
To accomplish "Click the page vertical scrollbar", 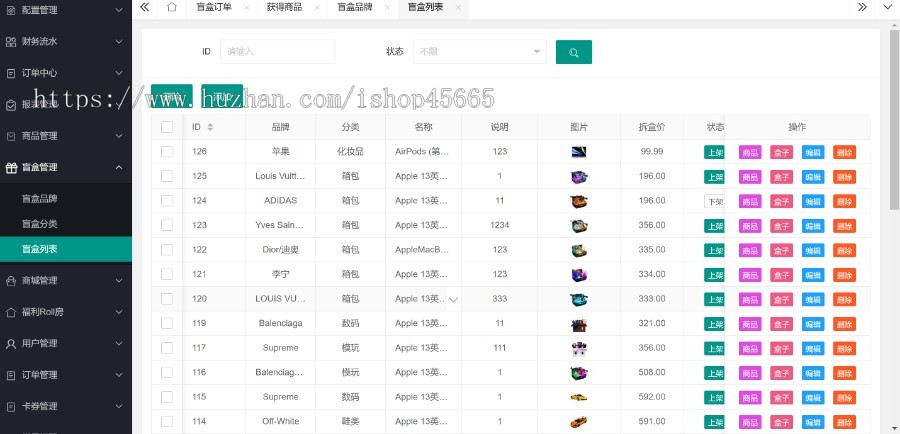I will click(894, 119).
